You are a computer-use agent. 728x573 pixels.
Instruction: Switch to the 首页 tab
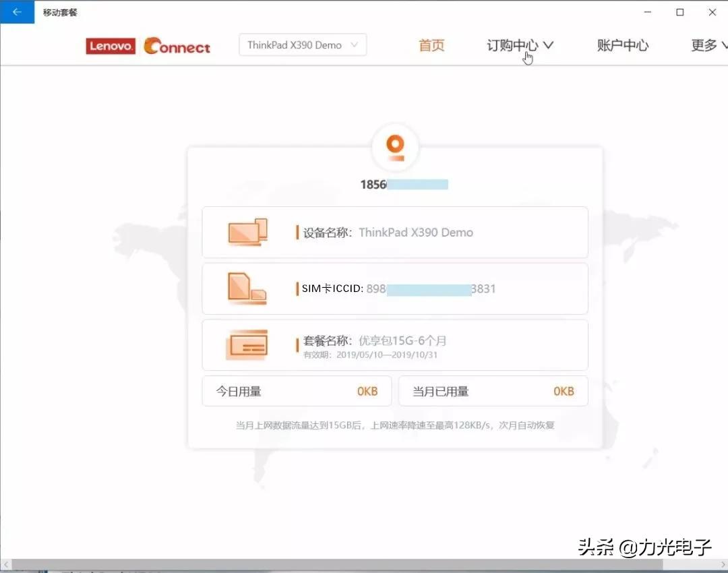(x=431, y=44)
